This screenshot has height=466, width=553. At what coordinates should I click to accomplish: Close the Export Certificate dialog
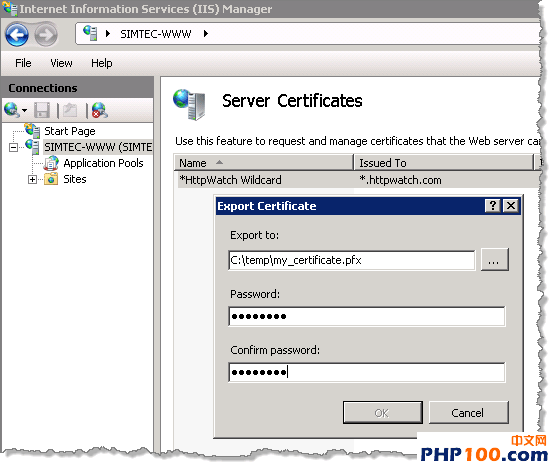tap(511, 206)
